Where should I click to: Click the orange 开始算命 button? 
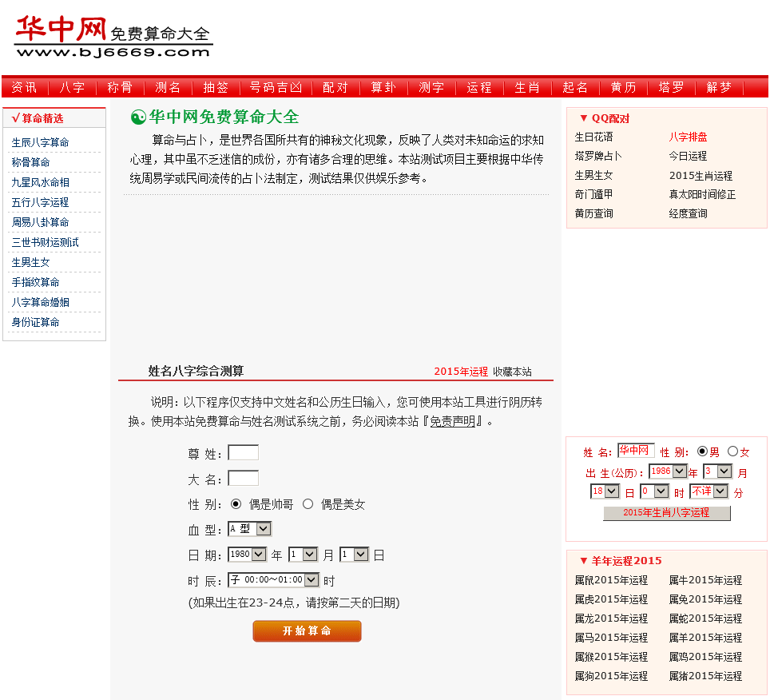(x=307, y=631)
